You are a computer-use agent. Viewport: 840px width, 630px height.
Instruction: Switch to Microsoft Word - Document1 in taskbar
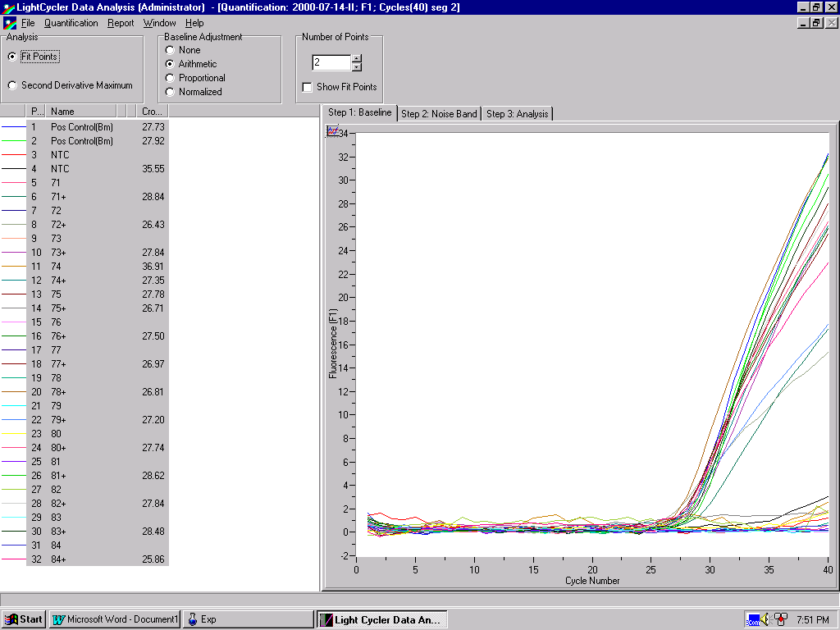tap(115, 619)
